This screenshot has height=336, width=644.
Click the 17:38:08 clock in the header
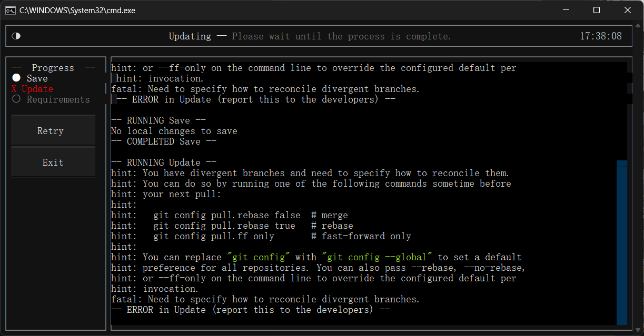tap(600, 36)
